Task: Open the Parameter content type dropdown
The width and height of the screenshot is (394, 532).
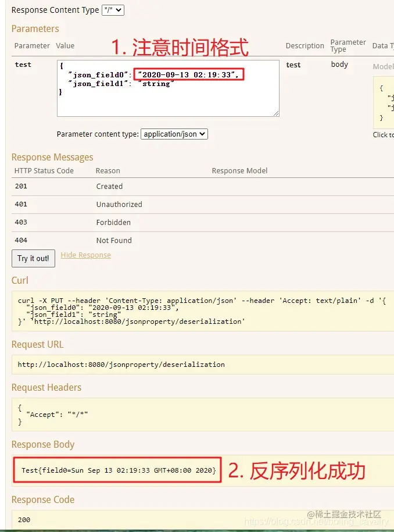Action: pos(174,134)
